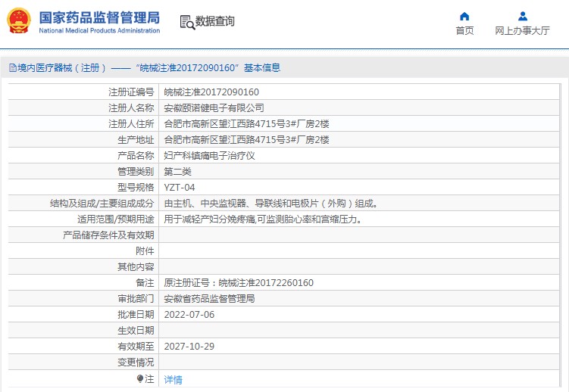Select 用于减轻产妇分娩疼痛 intended use text
The width and height of the screenshot is (569, 392).
click(x=264, y=219)
